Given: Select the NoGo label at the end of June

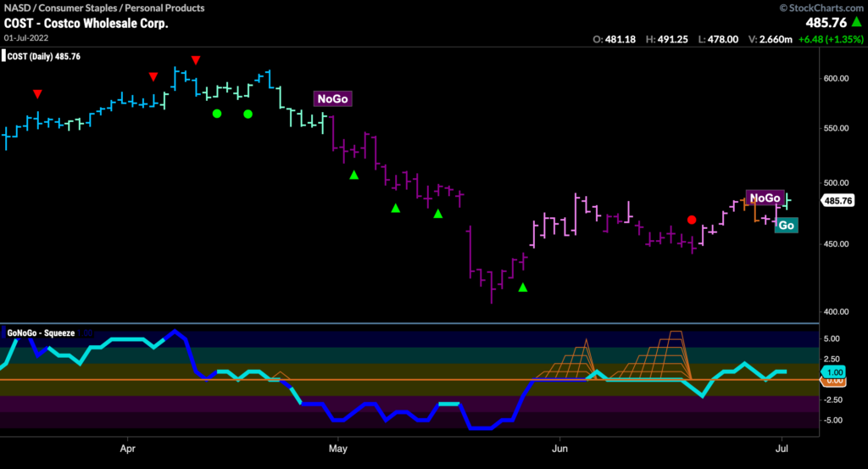Looking at the screenshot, I should coord(765,198).
